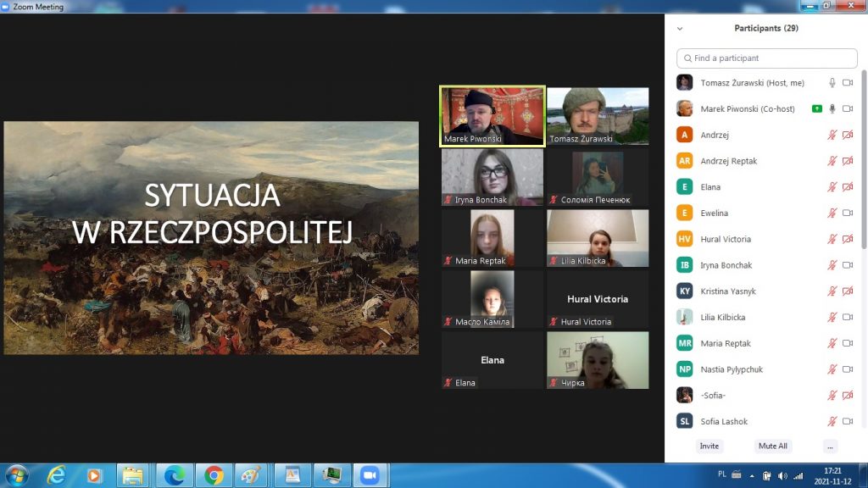Click Marek Piwonski's green screen-share icon
Viewport: 868px width, 488px height.
pos(816,109)
